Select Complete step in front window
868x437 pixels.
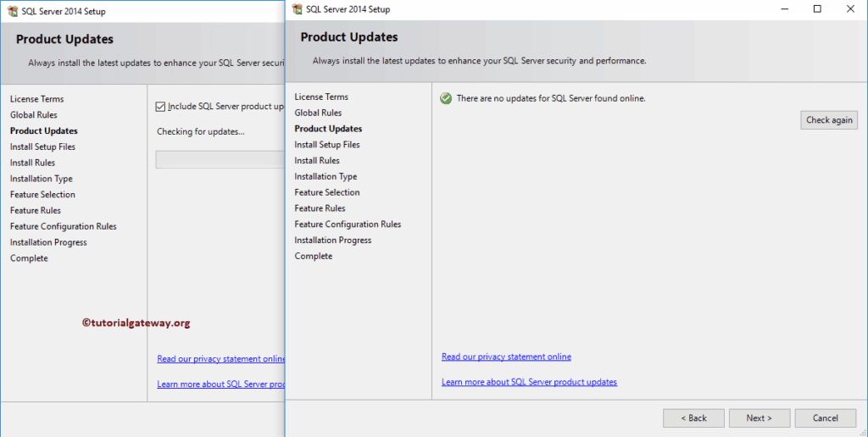[x=314, y=257]
